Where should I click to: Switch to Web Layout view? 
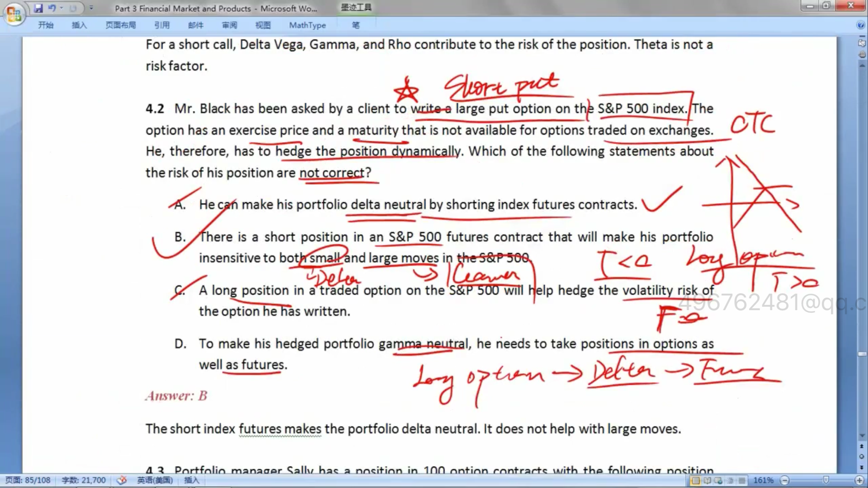719,480
